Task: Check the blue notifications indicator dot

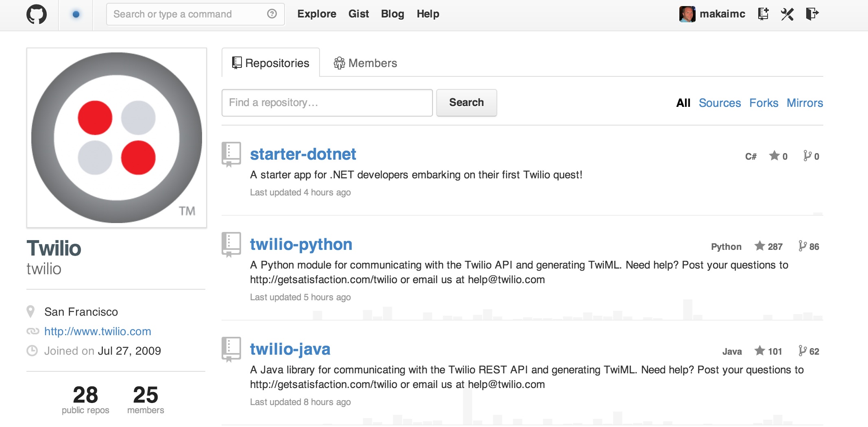Action: [76, 15]
